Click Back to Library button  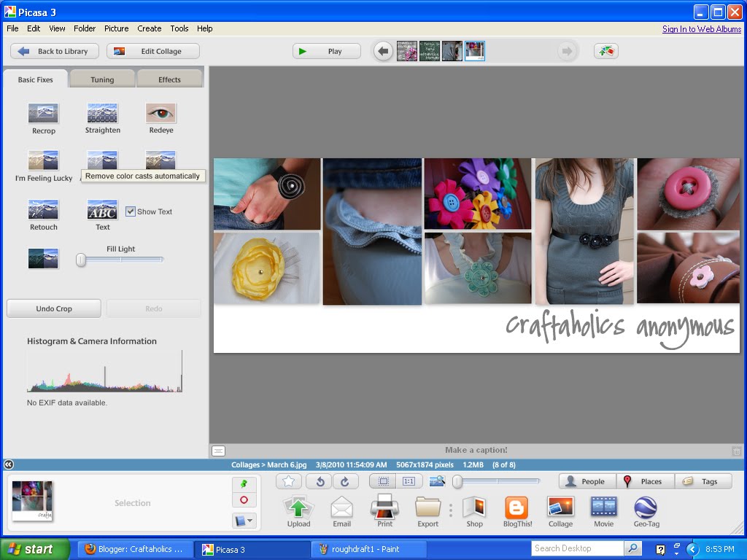pyautogui.click(x=55, y=51)
